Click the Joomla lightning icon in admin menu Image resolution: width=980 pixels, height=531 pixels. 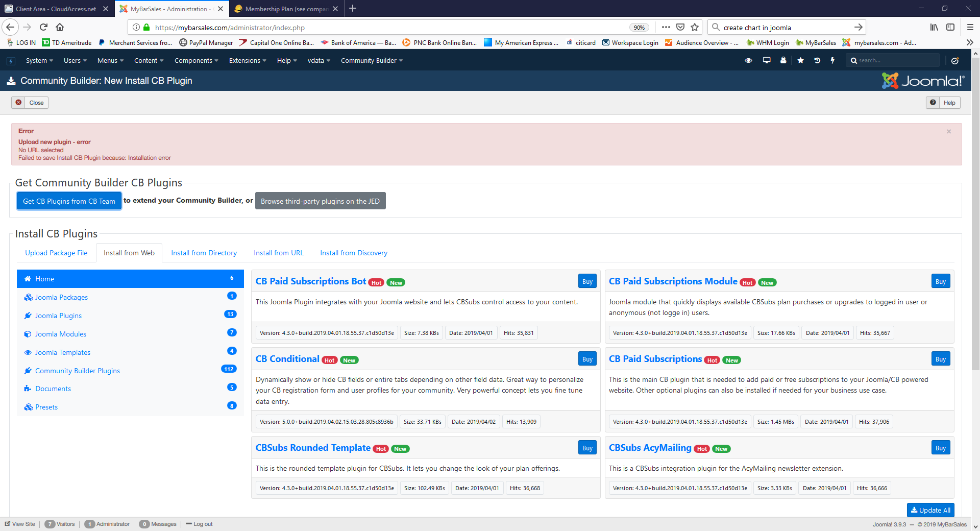coord(11,61)
